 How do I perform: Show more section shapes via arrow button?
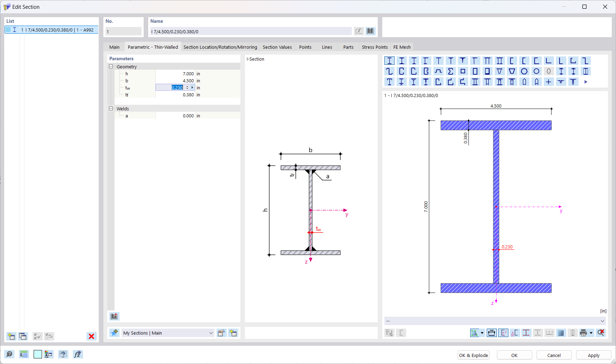tap(586, 82)
